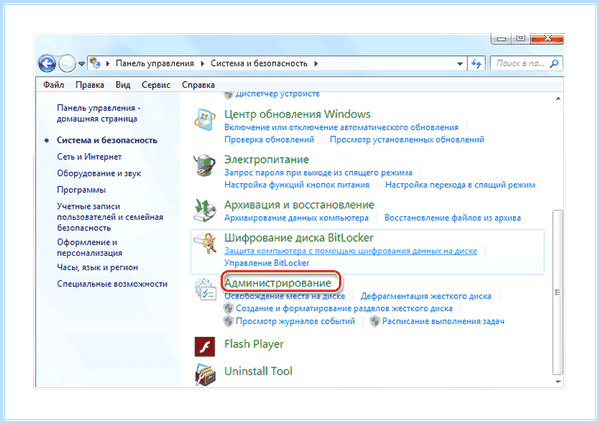
Task: Open Часы, язык и регион category
Action: pyautogui.click(x=98, y=267)
